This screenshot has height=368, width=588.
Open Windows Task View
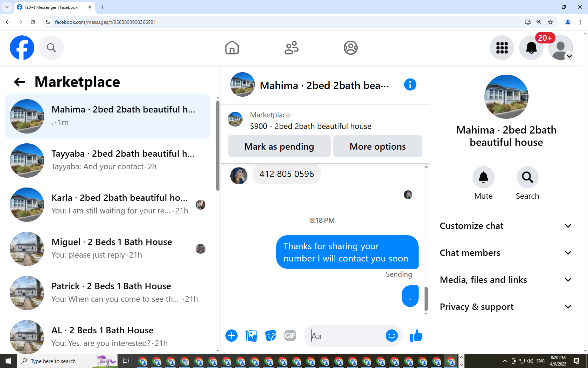pos(126,361)
